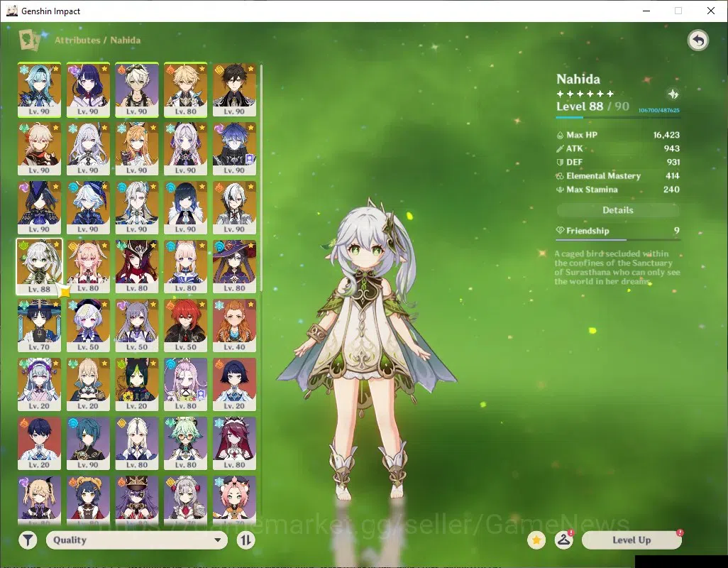The image size is (728, 568).
Task: Select Rosaria's Lv. 80 card
Action: coord(234,444)
